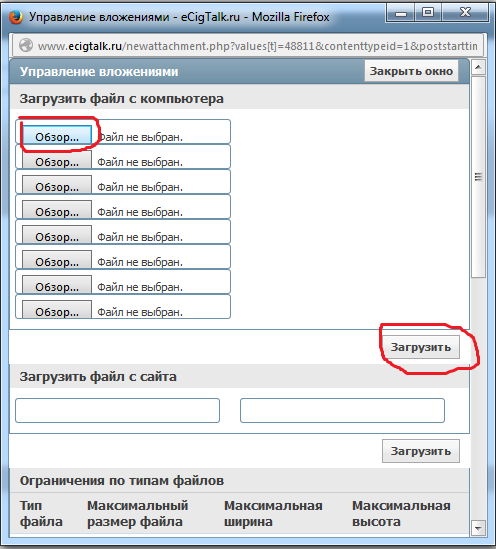Click the scroll down arrow
The image size is (496, 549).
coord(478,527)
